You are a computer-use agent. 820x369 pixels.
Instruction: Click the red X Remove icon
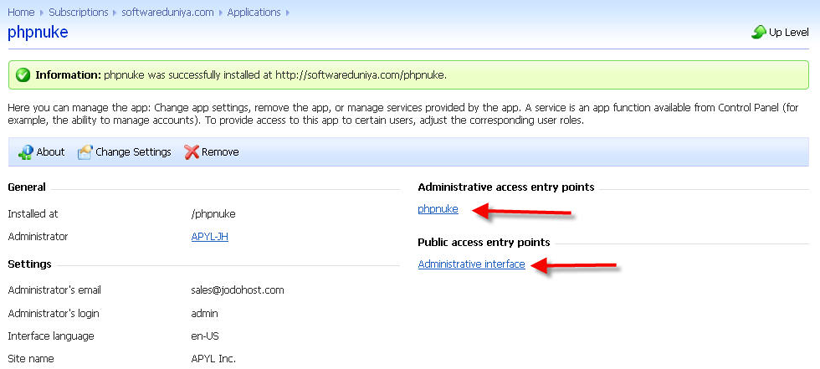point(191,153)
